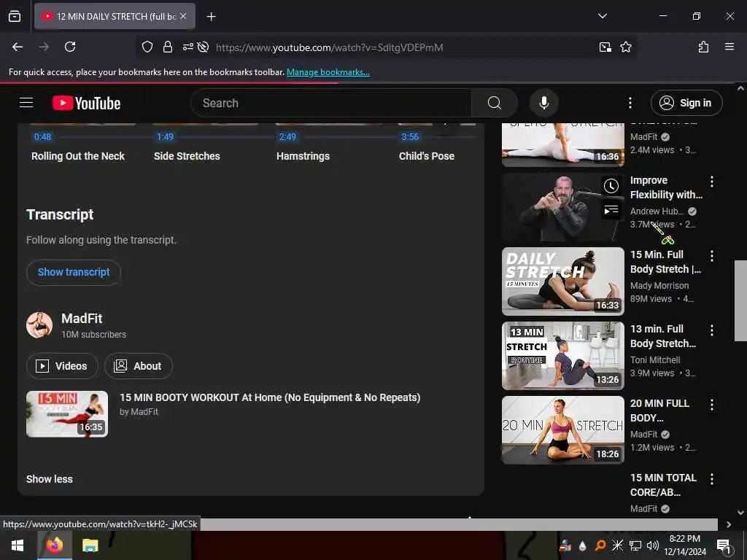The width and height of the screenshot is (747, 560).
Task: Open options for 15 MIN TOTAL CORE/AB video
Action: (x=712, y=479)
